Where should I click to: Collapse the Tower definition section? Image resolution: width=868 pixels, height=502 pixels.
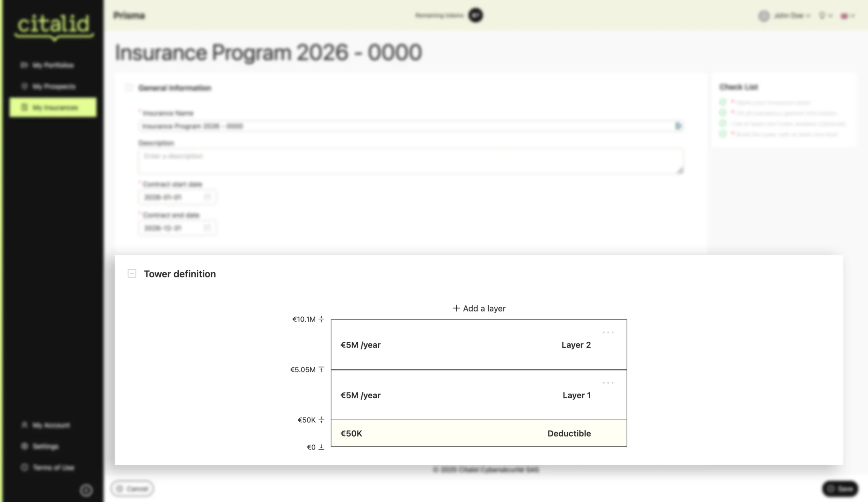[132, 274]
